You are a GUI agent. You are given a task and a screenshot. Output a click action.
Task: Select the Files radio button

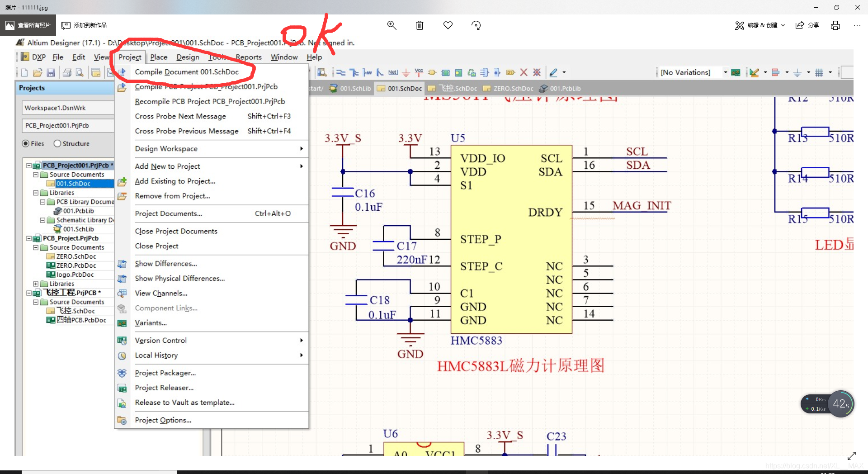[26, 143]
